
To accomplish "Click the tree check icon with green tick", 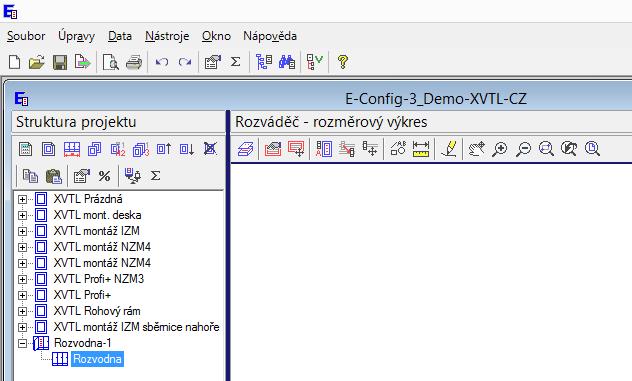I will pos(315,62).
